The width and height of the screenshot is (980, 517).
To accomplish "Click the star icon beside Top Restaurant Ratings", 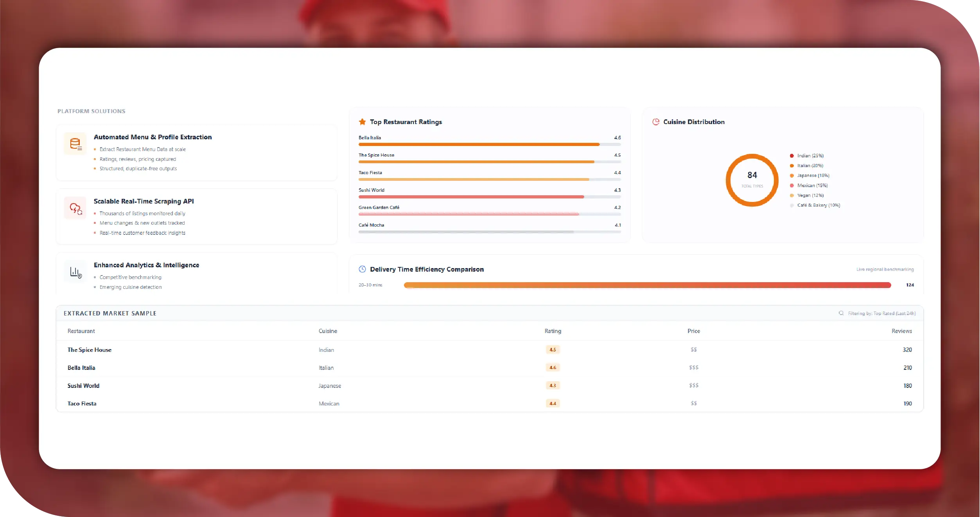I will 362,122.
